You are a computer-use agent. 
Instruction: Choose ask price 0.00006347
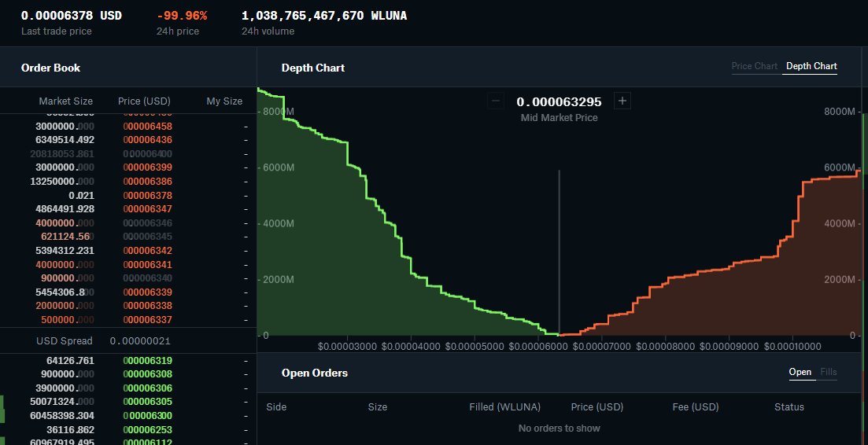tap(147, 209)
